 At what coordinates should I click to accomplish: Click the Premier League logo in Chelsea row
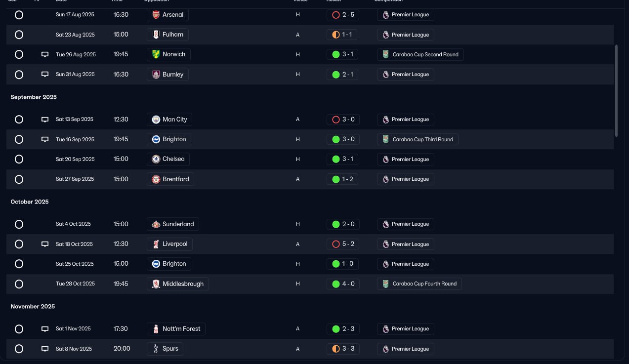386,159
